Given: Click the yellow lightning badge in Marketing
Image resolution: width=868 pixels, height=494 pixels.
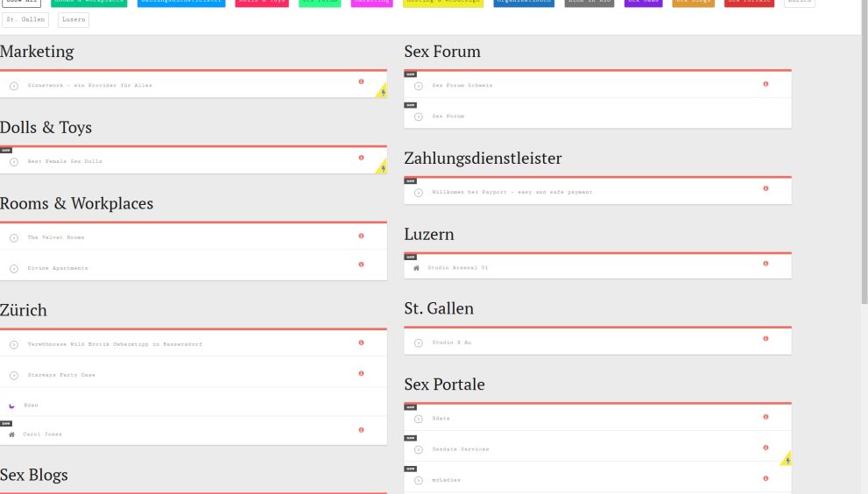Looking at the screenshot, I should point(382,91).
